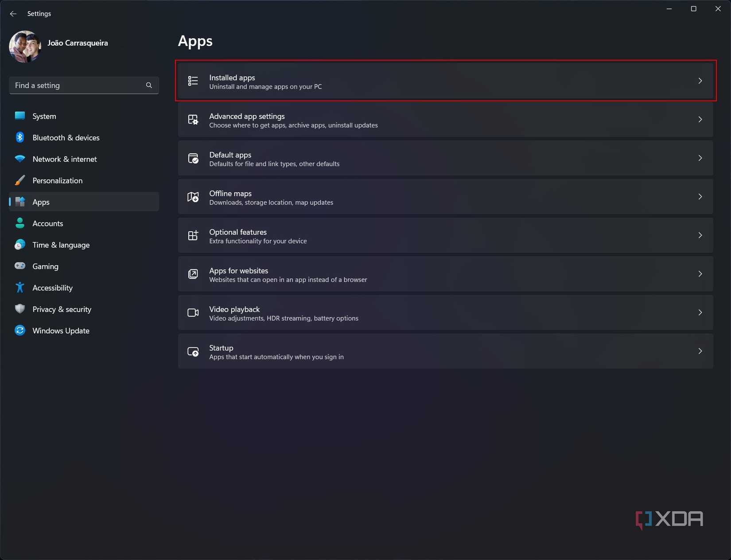
Task: Expand Advanced app settings chevron
Action: [700, 120]
